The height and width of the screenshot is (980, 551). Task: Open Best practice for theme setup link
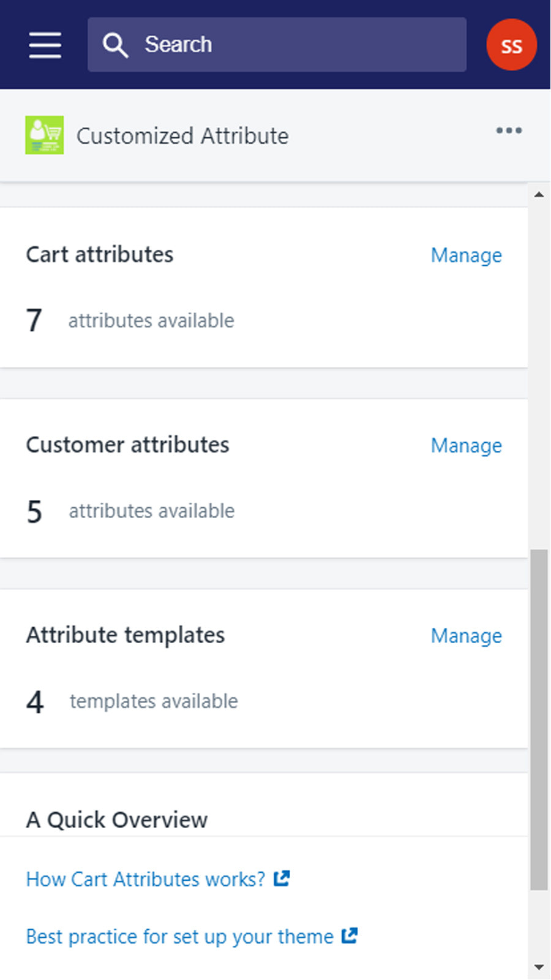(179, 937)
